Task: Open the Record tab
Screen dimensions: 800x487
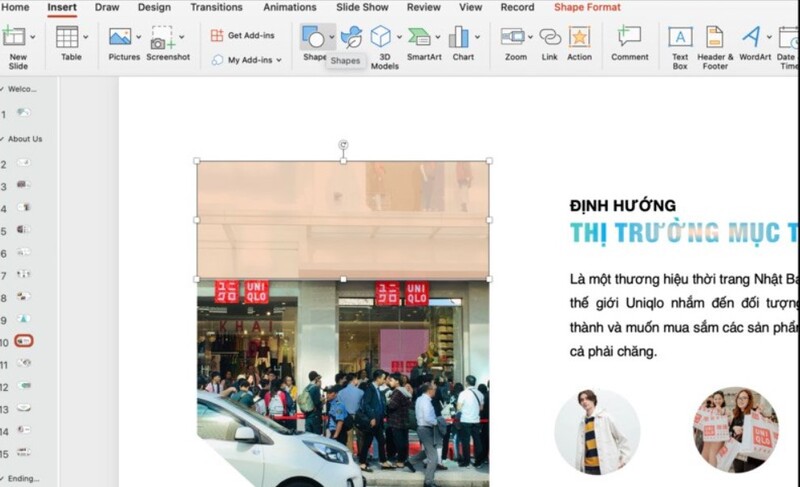Action: pyautogui.click(x=517, y=7)
